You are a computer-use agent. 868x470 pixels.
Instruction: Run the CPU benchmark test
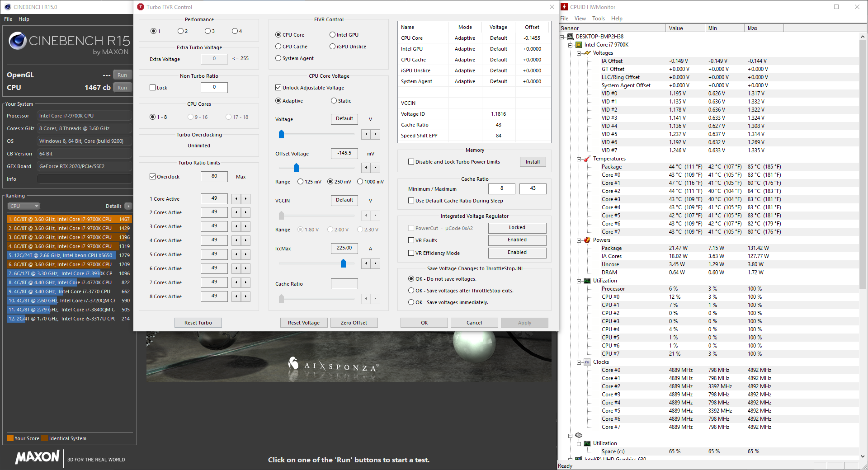coord(122,88)
